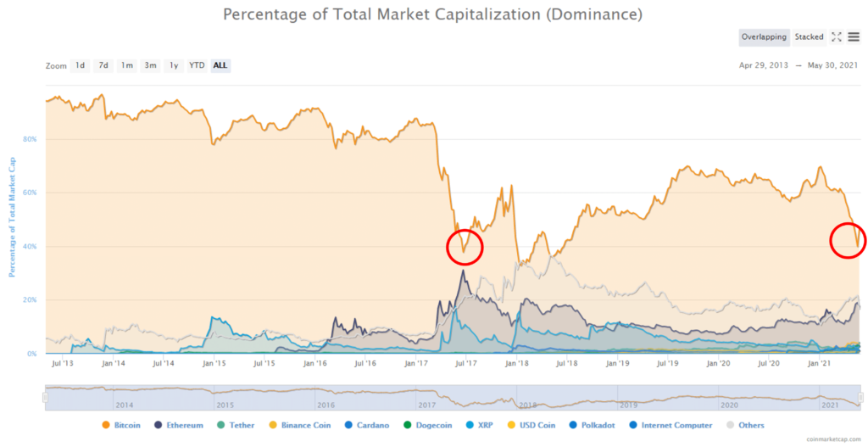Toggle fullscreen view of the chart

837,37
